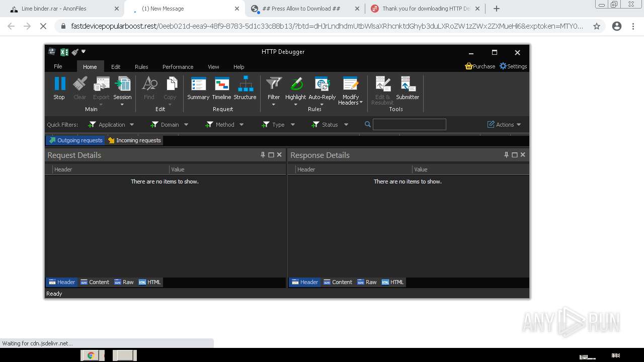Click the search magnifier icon in quick filters
This screenshot has width=644, height=362.
[368, 125]
